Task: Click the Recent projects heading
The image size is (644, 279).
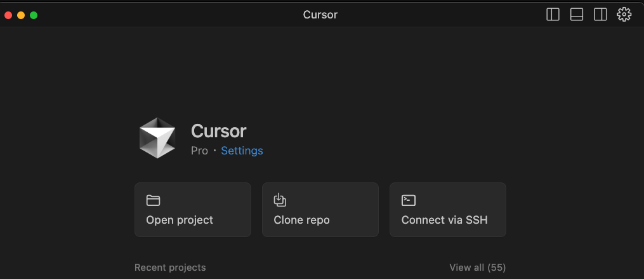Action: [x=170, y=268]
